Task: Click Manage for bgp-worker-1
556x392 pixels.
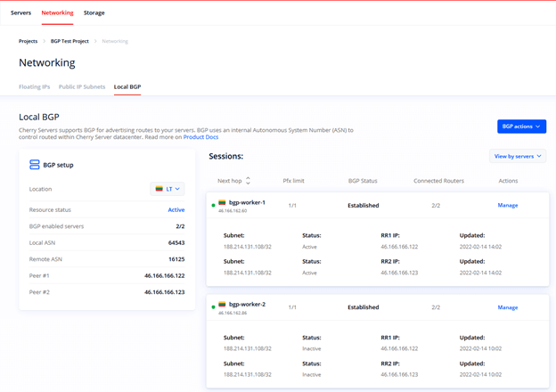Action: 507,206
